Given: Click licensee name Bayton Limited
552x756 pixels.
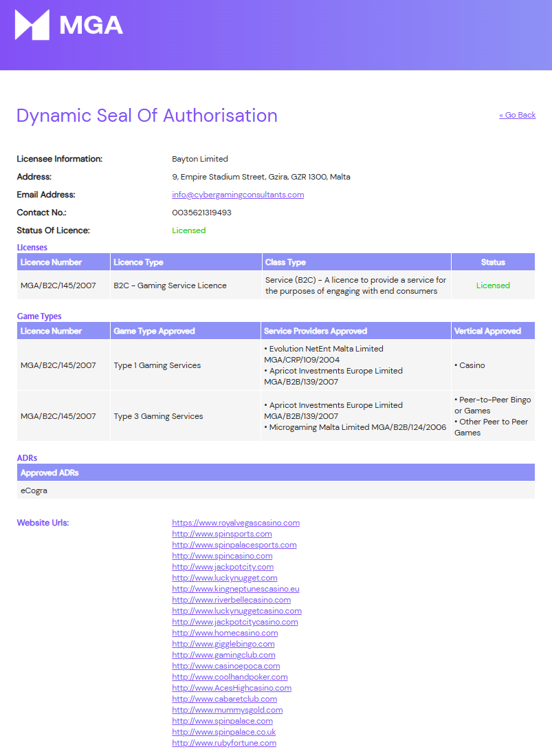Looking at the screenshot, I should pos(200,159).
